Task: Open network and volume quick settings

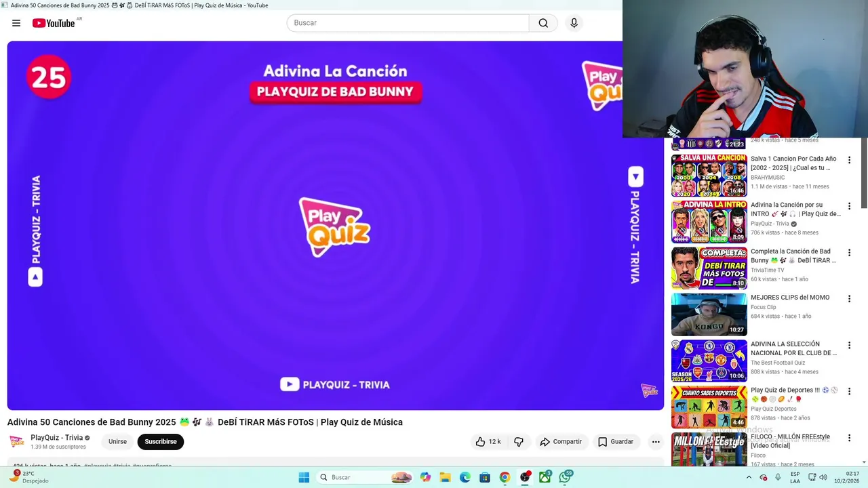Action: click(x=817, y=477)
